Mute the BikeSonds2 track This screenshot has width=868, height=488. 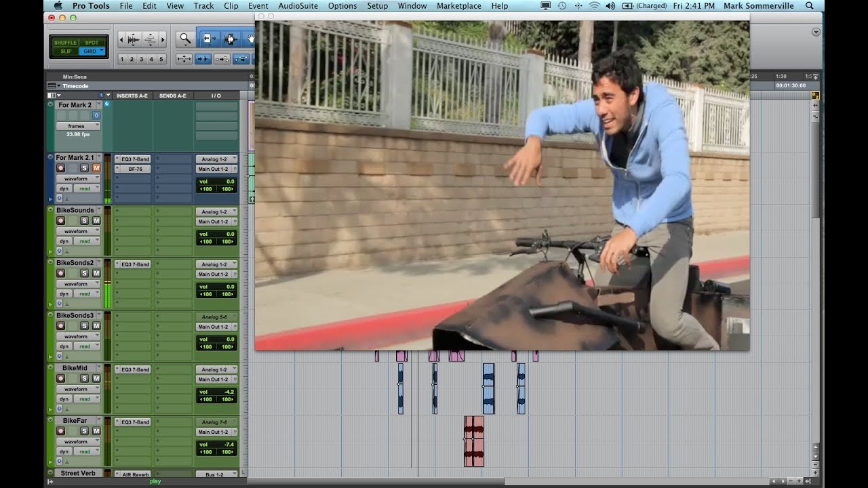tap(96, 273)
